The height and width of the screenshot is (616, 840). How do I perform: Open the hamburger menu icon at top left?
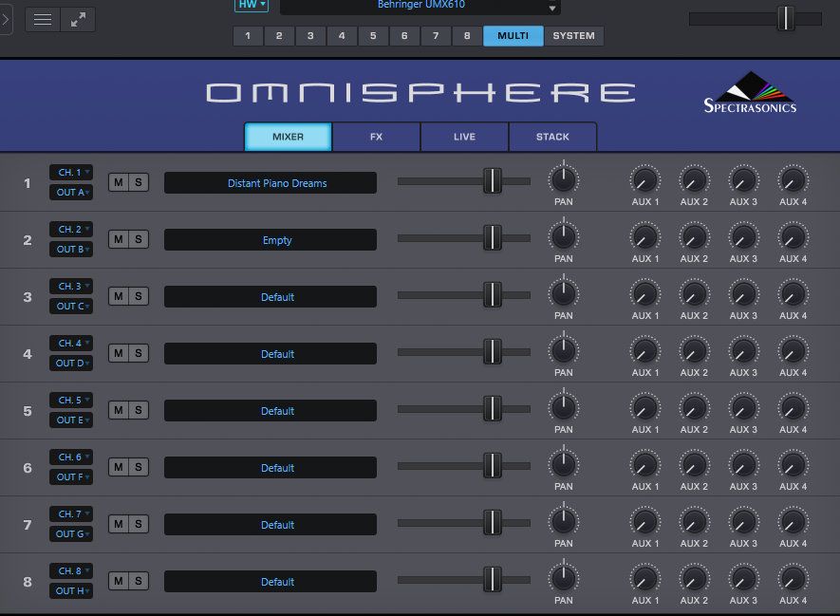[43, 19]
